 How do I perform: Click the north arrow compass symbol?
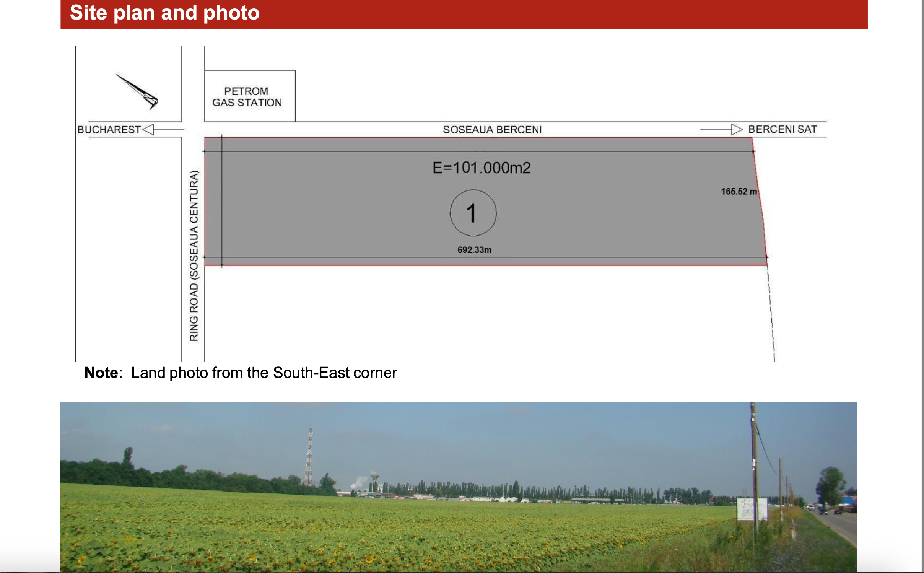[x=138, y=91]
